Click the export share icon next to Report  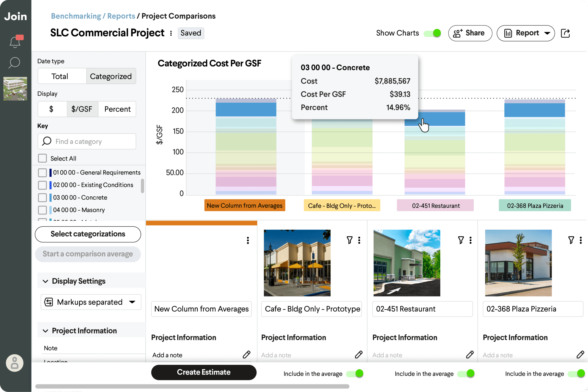click(x=566, y=33)
